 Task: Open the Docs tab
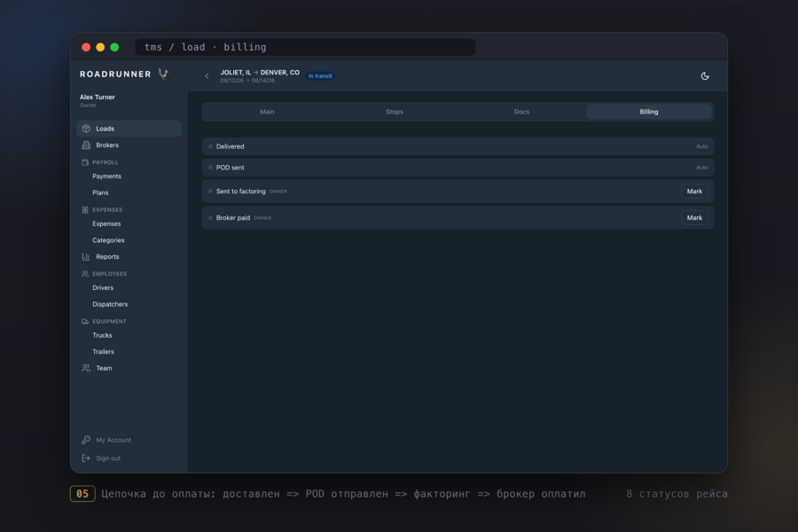coord(521,112)
